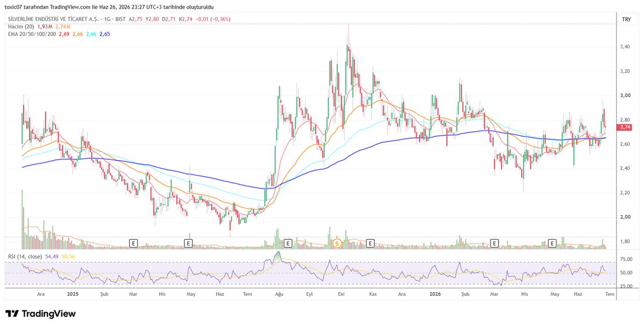Click the earnings E marker near Mar 2025

pyautogui.click(x=133, y=244)
